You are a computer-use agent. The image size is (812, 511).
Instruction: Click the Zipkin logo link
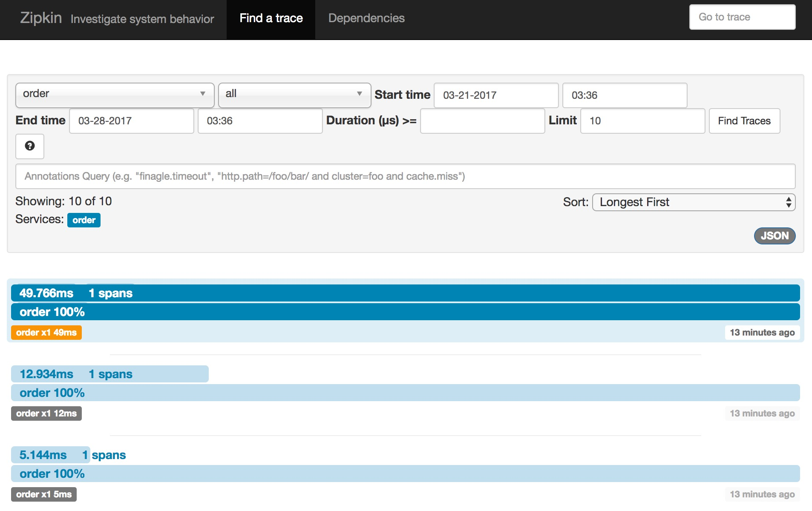(x=41, y=18)
